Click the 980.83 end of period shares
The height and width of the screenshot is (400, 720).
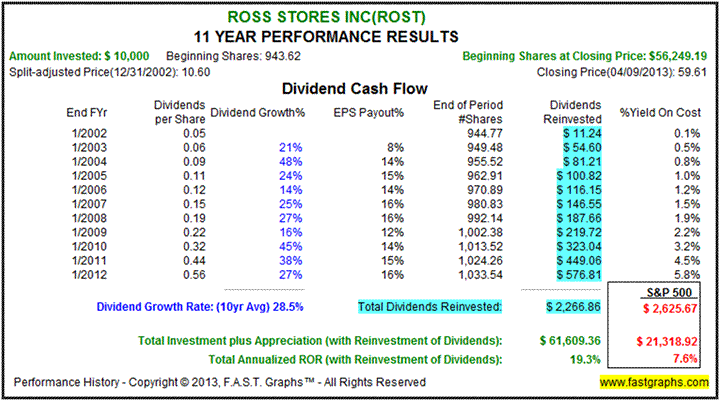pyautogui.click(x=485, y=204)
